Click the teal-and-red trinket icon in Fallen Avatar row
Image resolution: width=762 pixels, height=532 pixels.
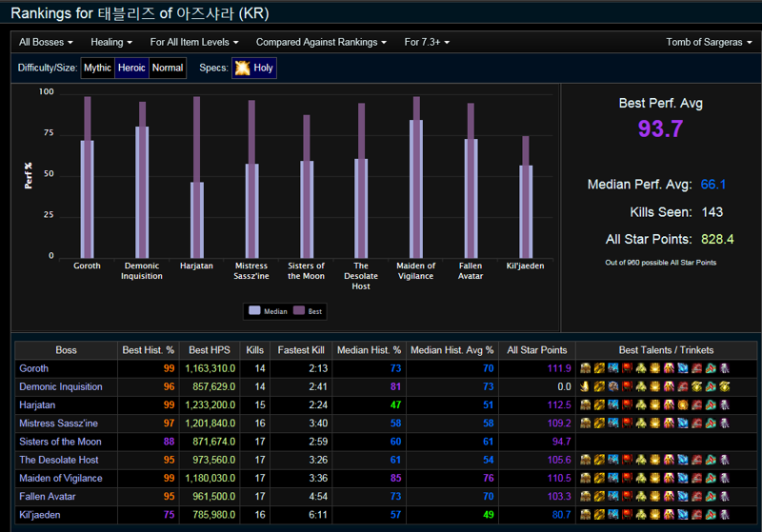tap(711, 497)
